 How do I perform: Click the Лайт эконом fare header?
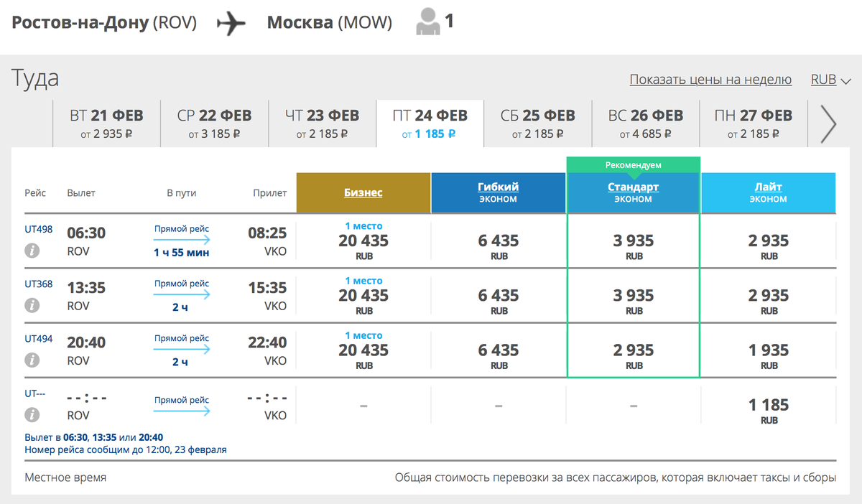769,192
